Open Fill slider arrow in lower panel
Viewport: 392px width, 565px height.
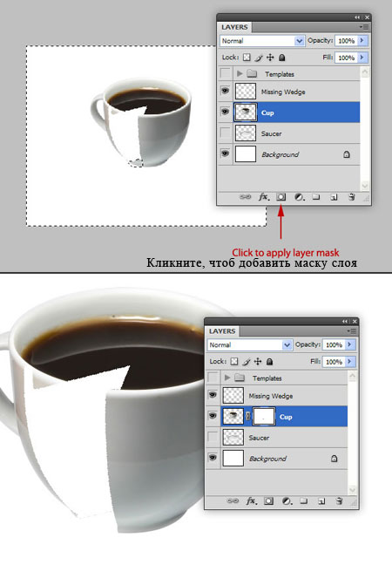pyautogui.click(x=350, y=362)
